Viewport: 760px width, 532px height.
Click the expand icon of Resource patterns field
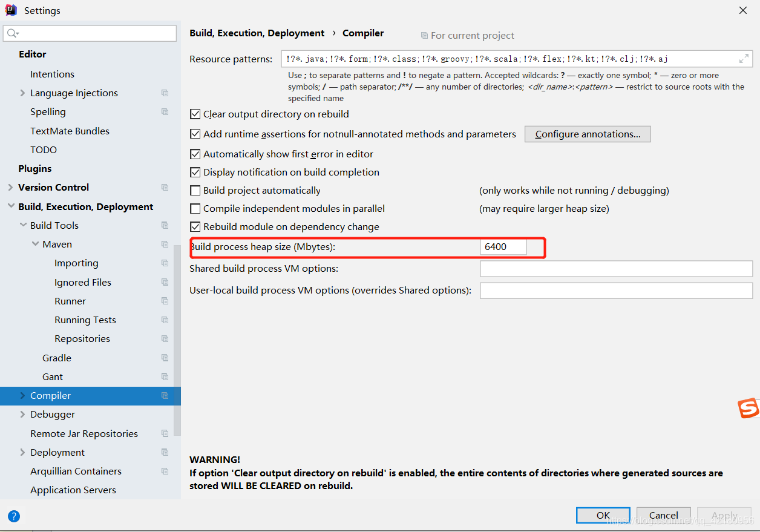[x=744, y=59]
